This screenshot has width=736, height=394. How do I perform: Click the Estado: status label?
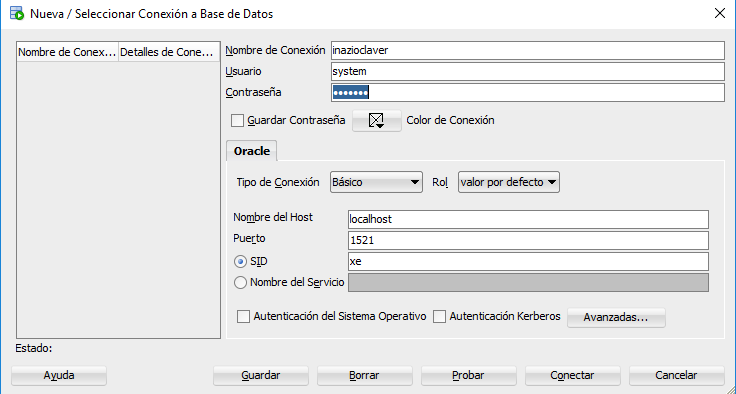point(34,348)
